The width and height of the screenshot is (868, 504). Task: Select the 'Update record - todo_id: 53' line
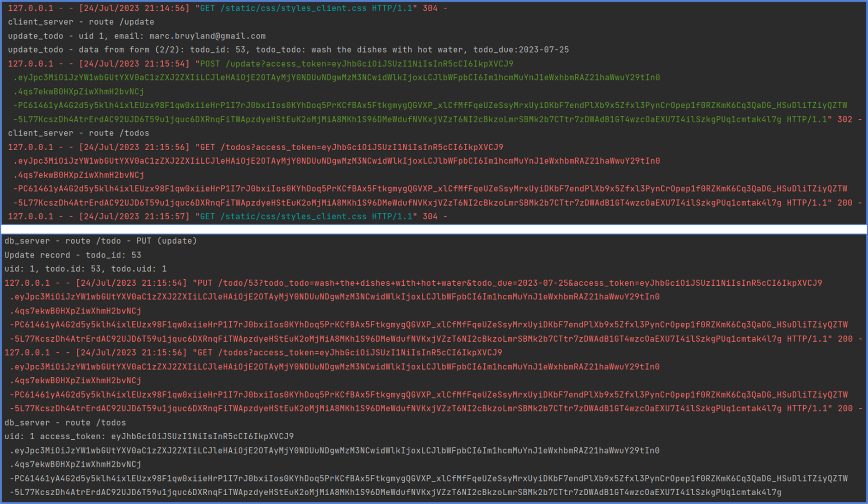(73, 255)
